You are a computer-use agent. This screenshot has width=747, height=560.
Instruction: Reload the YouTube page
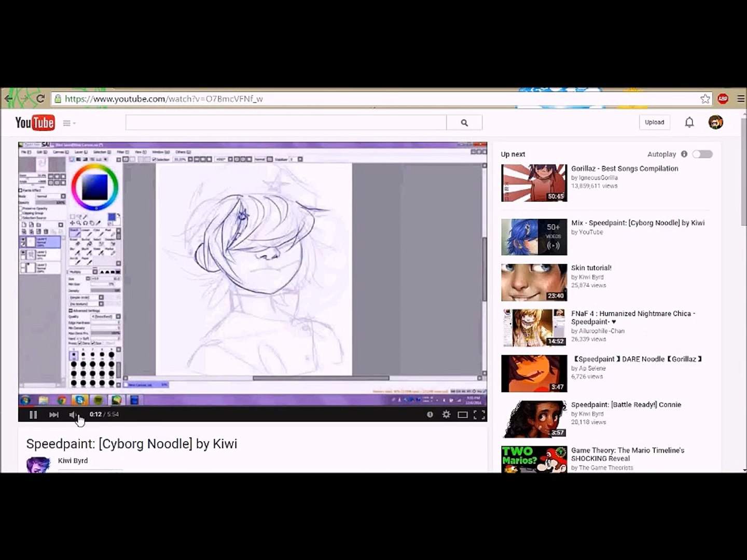40,99
